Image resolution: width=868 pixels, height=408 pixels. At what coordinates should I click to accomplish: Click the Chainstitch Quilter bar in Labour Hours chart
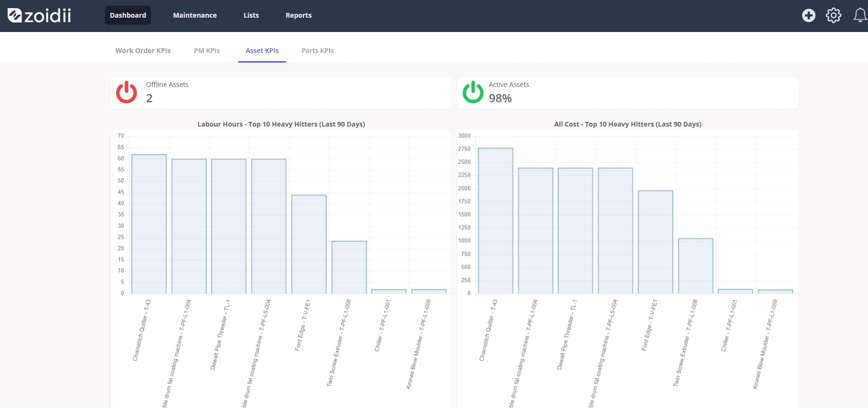pyautogui.click(x=149, y=224)
